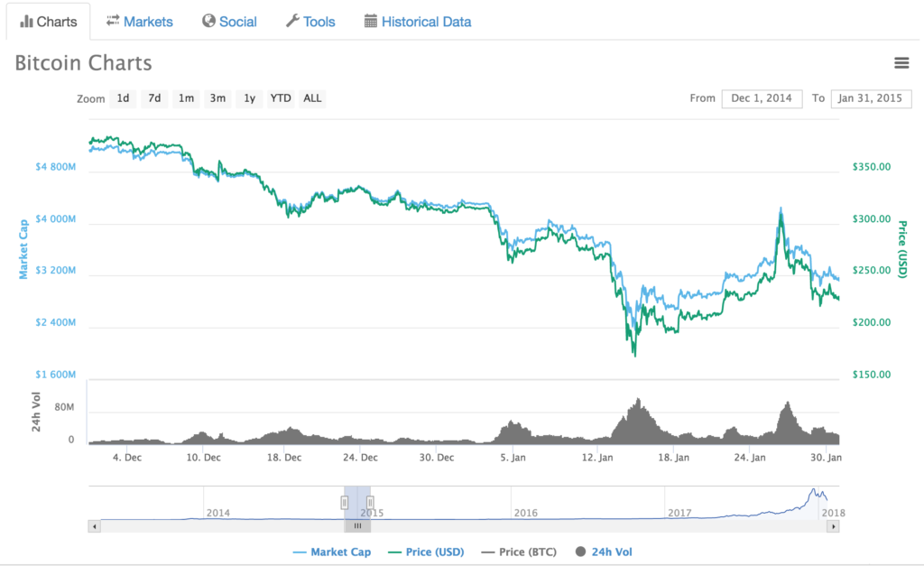Click the From date field

coord(762,98)
